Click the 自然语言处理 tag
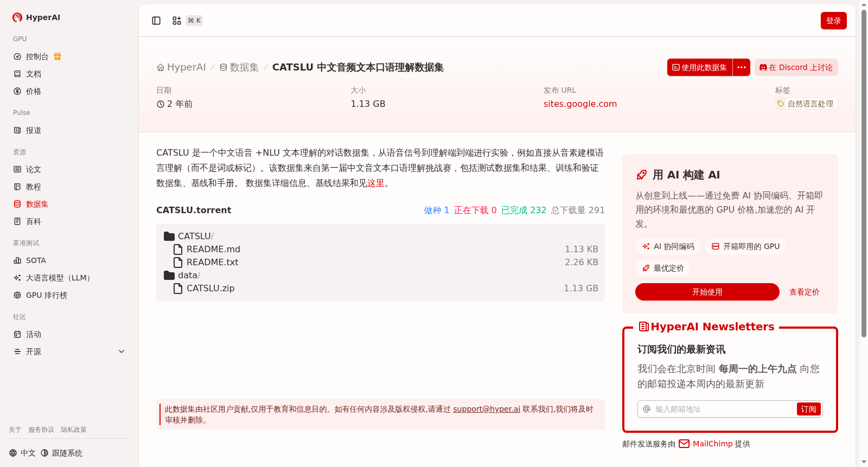The image size is (868, 467). (807, 104)
